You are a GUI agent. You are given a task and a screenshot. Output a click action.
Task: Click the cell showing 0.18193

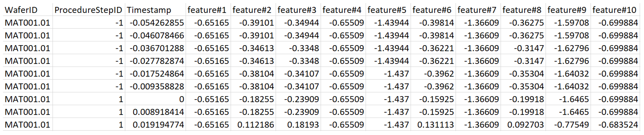click(298, 125)
